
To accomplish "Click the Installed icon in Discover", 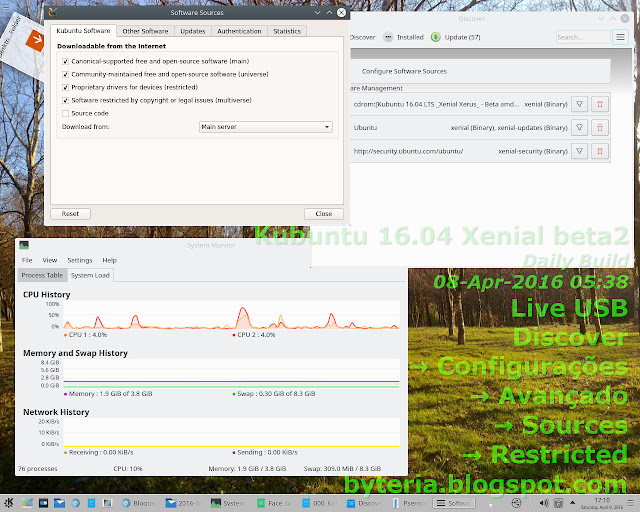I will 388,37.
